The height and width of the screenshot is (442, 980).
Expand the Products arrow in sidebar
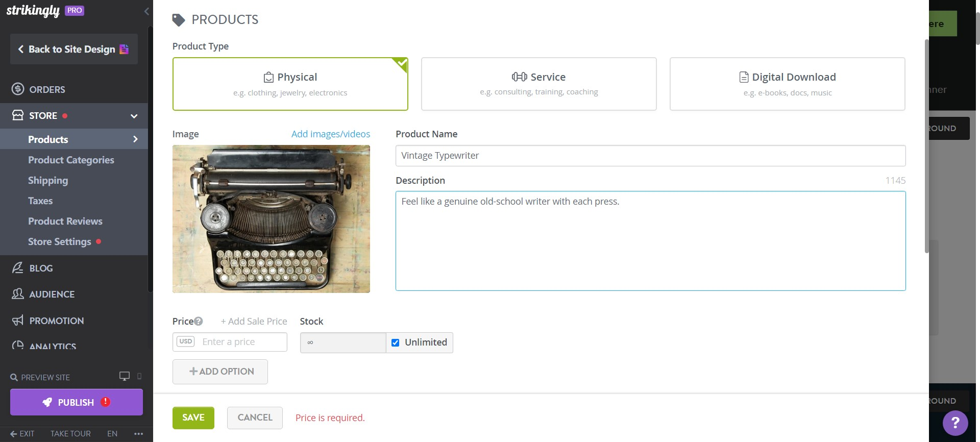pos(135,139)
